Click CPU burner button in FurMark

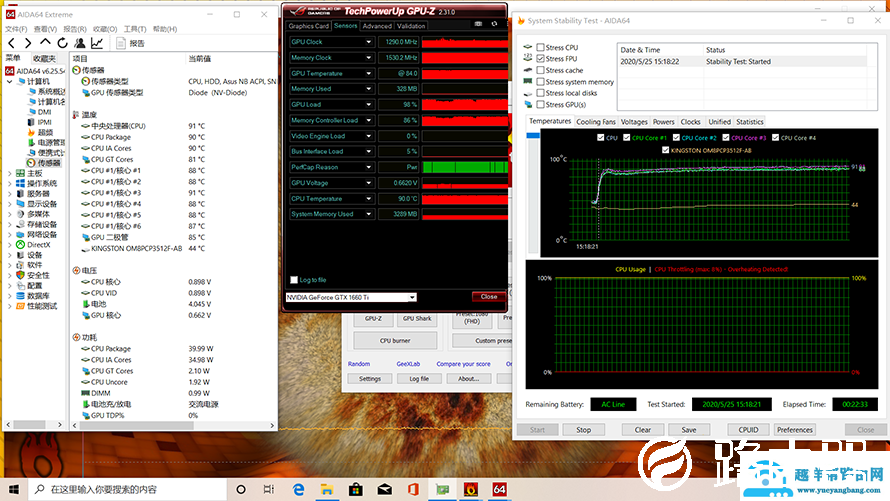(x=395, y=341)
